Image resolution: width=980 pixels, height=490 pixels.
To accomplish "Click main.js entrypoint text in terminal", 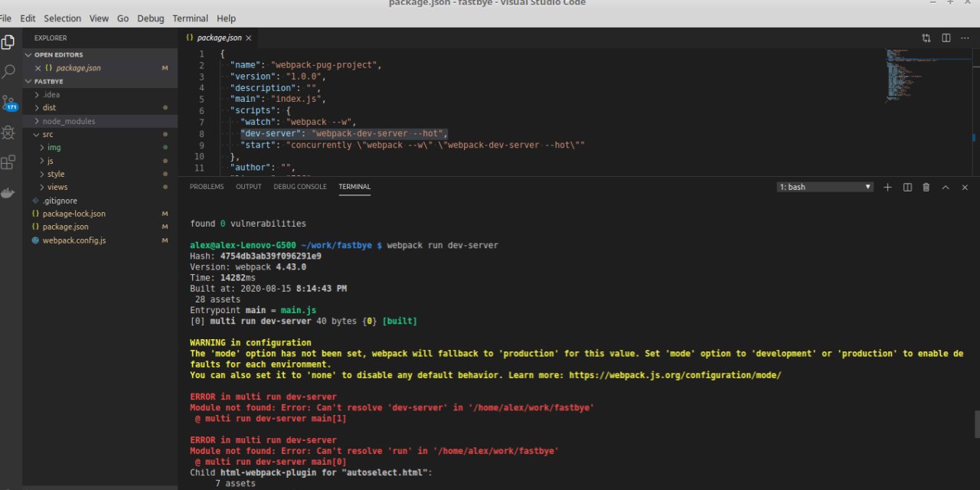I will pos(299,310).
